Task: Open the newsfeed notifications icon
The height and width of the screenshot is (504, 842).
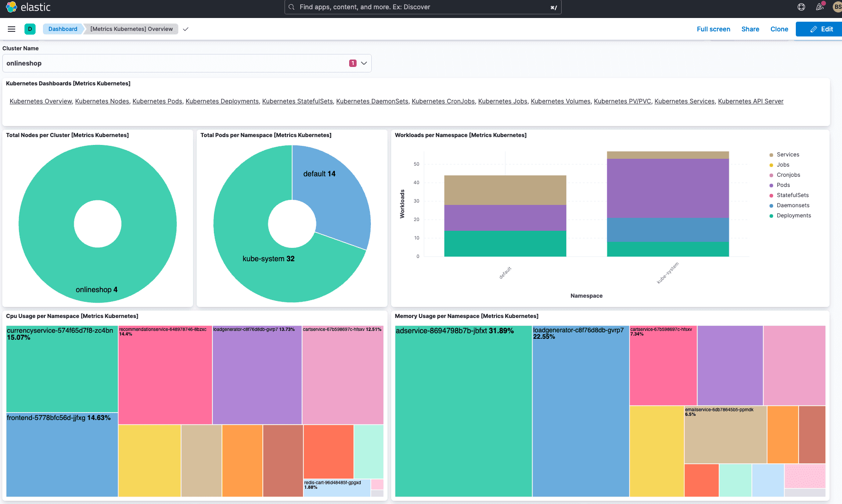Action: [820, 7]
